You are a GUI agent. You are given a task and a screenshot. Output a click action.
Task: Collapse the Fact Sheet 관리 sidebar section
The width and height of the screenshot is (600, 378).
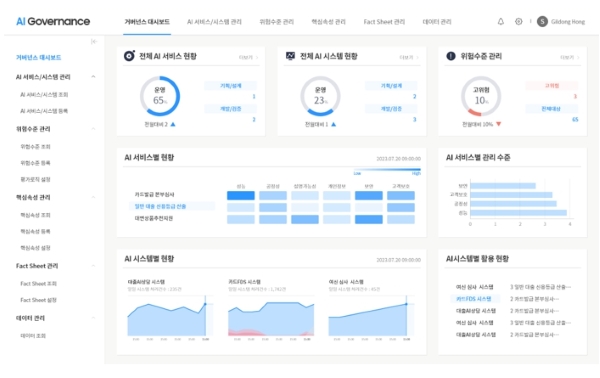coord(93,266)
